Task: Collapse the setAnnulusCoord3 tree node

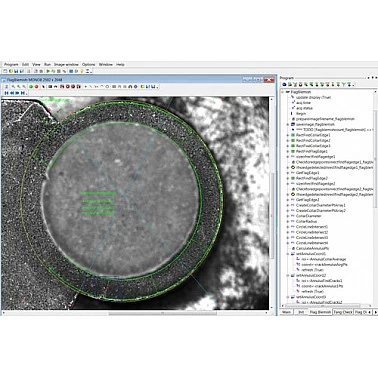Action: coord(288,297)
